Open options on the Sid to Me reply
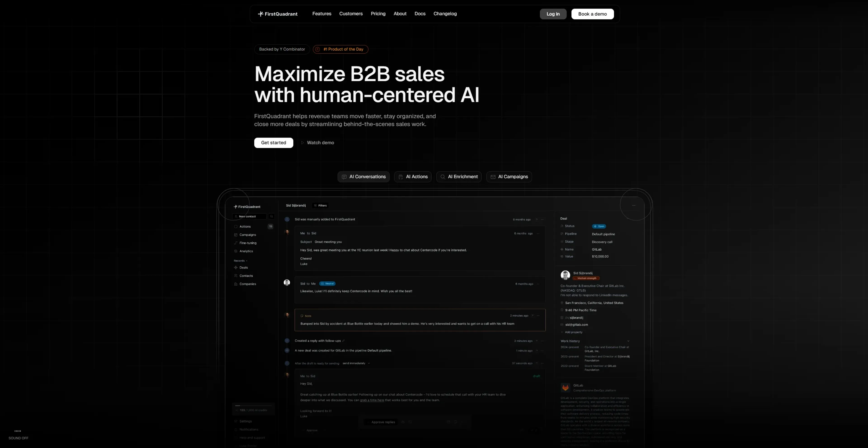The width and height of the screenshot is (868, 448). pos(538,284)
